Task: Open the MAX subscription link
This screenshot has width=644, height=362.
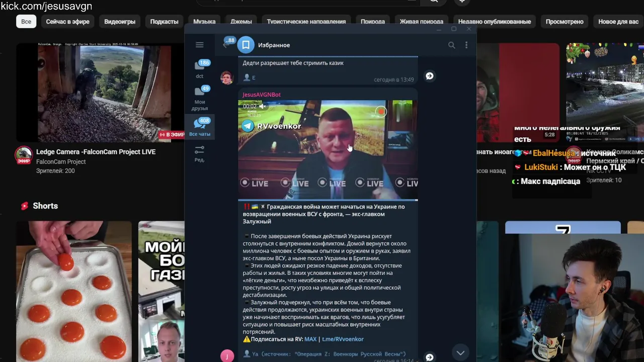Action: click(x=310, y=339)
